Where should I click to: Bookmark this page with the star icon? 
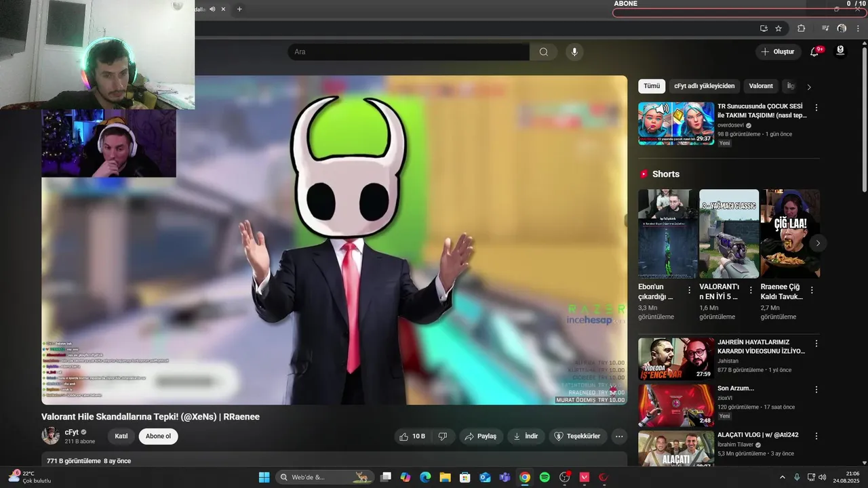778,28
